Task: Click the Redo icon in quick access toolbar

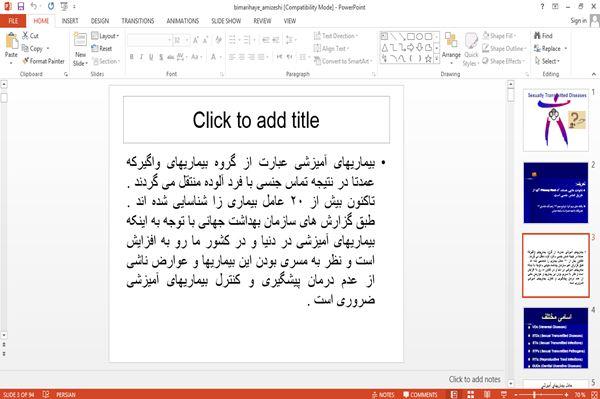Action: pos(51,7)
